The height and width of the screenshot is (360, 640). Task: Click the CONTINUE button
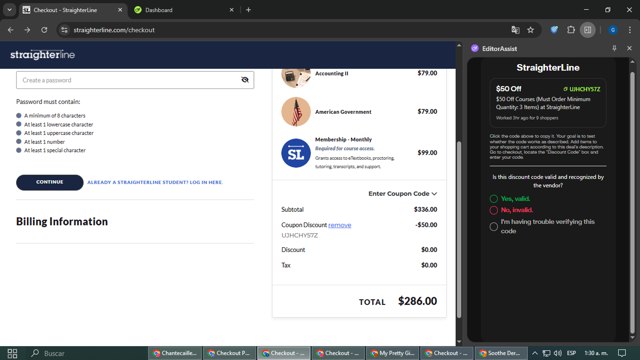click(x=50, y=182)
